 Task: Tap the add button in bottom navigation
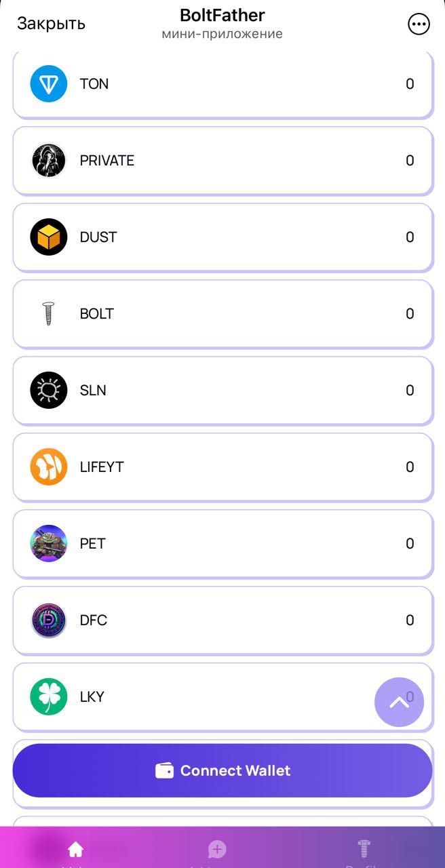(x=217, y=848)
